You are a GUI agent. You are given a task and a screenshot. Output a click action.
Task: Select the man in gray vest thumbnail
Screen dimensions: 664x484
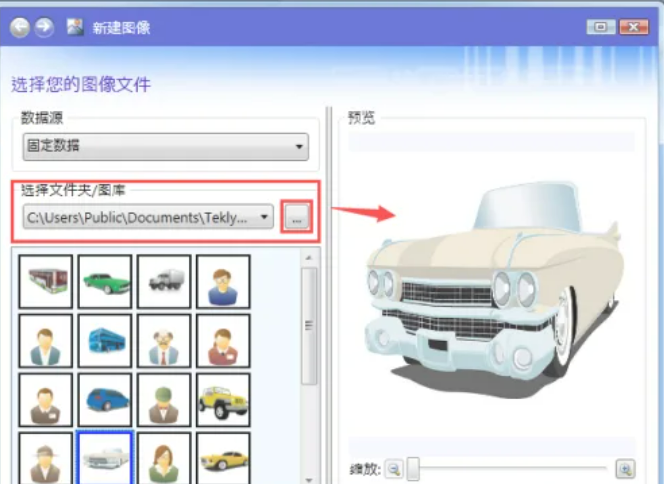point(46,341)
